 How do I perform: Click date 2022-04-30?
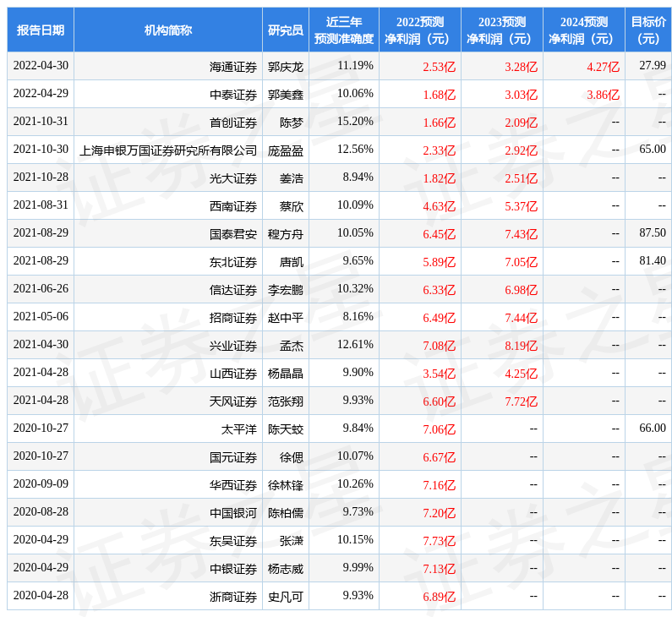(41, 66)
